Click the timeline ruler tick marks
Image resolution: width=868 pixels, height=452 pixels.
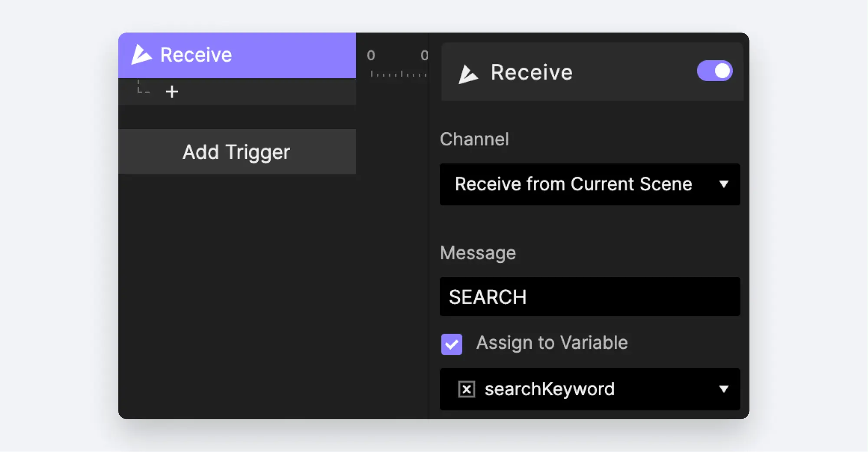point(398,74)
